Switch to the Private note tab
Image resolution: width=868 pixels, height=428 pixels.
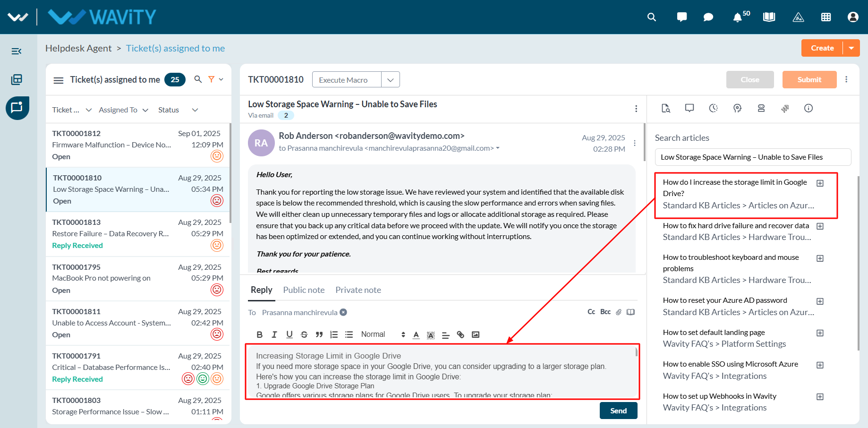358,290
